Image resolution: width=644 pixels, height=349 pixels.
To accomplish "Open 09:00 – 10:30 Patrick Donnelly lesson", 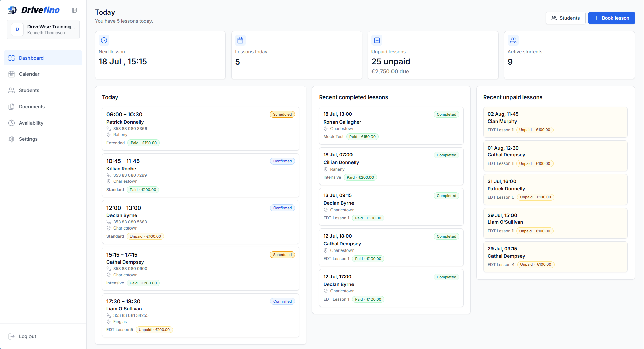I will [x=201, y=129].
